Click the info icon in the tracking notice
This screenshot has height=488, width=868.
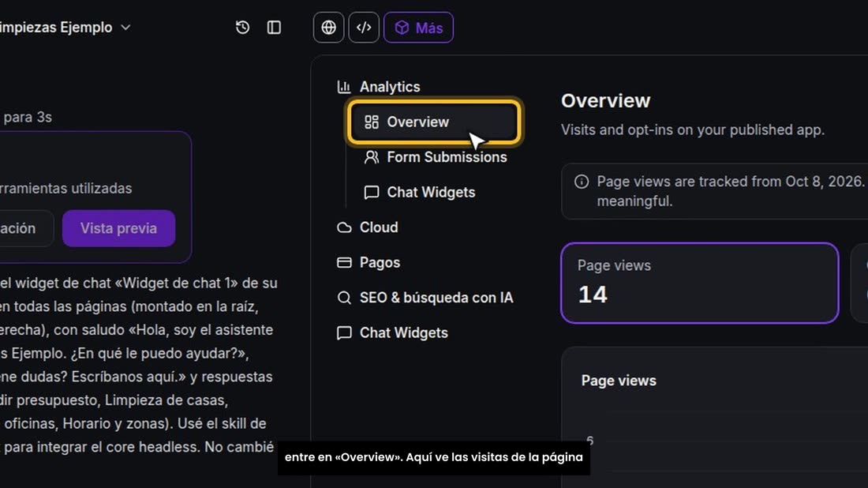[582, 182]
